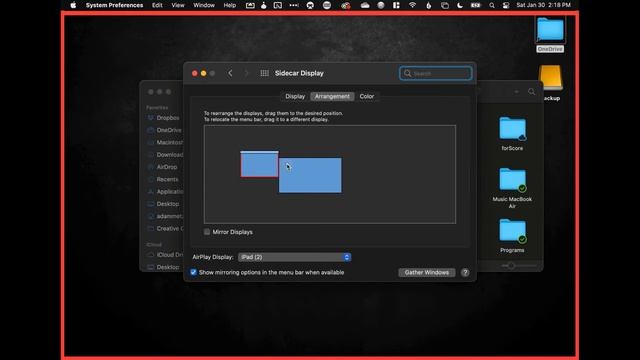Click the System Preferences search field
The height and width of the screenshot is (360, 640).
436,73
